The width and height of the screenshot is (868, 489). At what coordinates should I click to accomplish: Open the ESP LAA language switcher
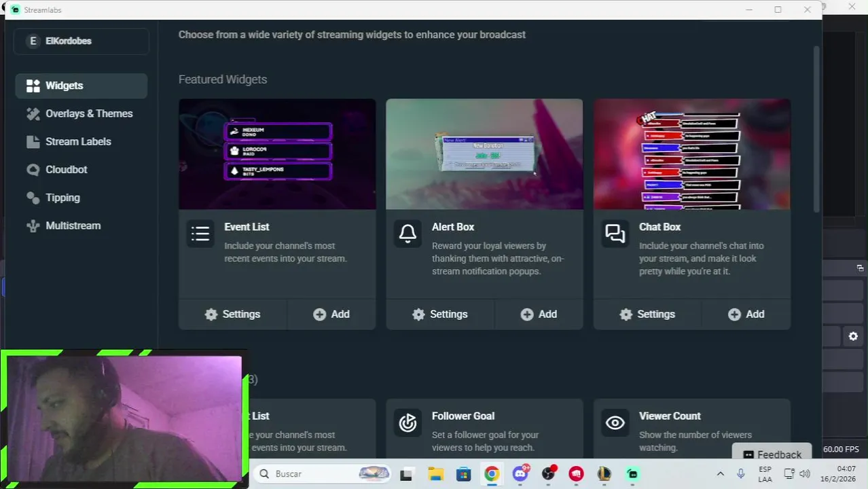tap(765, 474)
